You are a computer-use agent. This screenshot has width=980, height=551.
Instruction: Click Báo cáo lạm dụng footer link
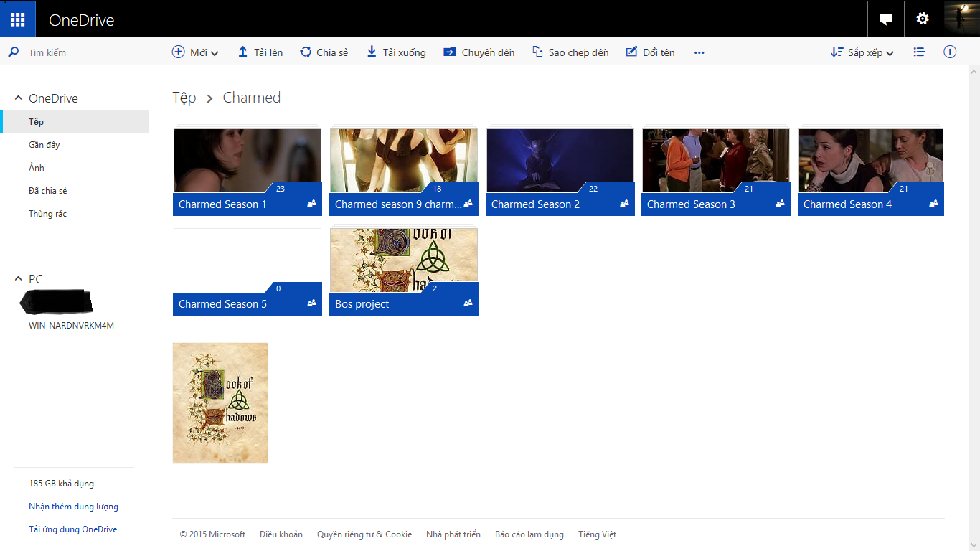pos(529,534)
